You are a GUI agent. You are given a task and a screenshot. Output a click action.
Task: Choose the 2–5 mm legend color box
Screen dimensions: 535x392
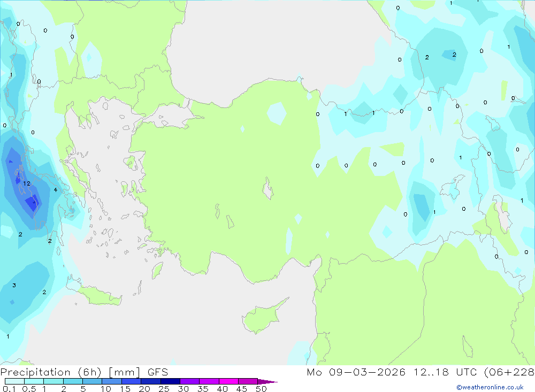[x=73, y=381]
